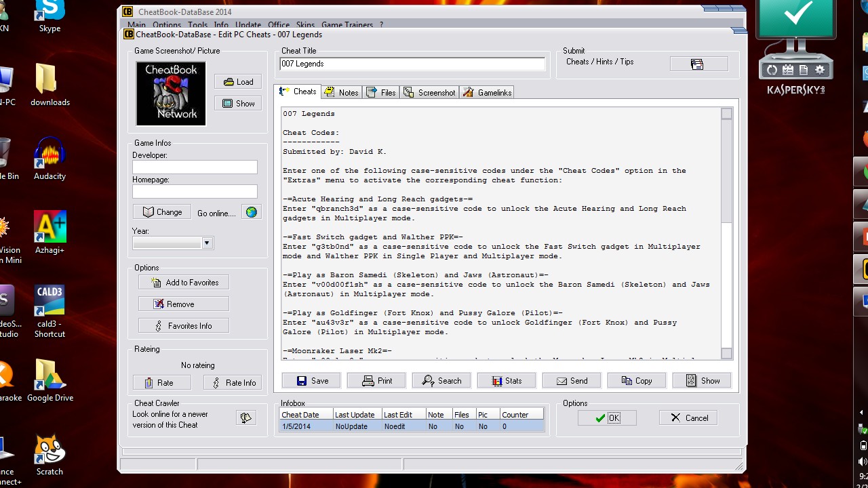This screenshot has width=868, height=488.
Task: Launch Skype from the desktop
Action: tap(50, 12)
